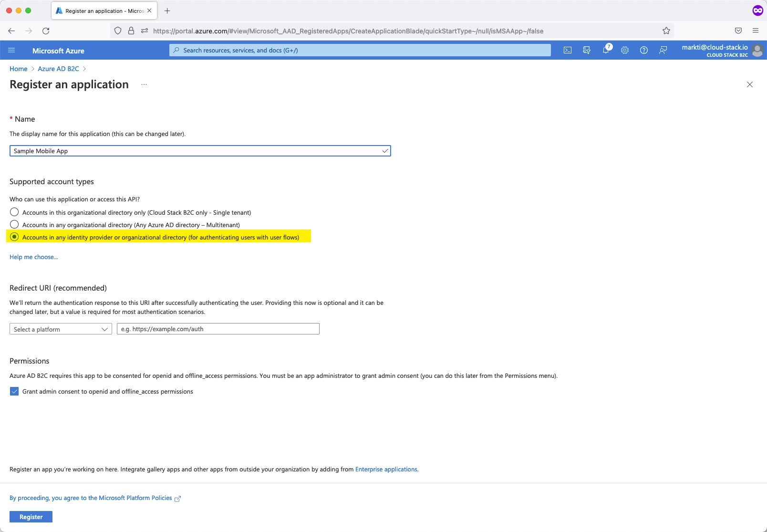The height and width of the screenshot is (532, 767).
Task: Toggle the Grant admin consent checkbox
Action: point(14,391)
